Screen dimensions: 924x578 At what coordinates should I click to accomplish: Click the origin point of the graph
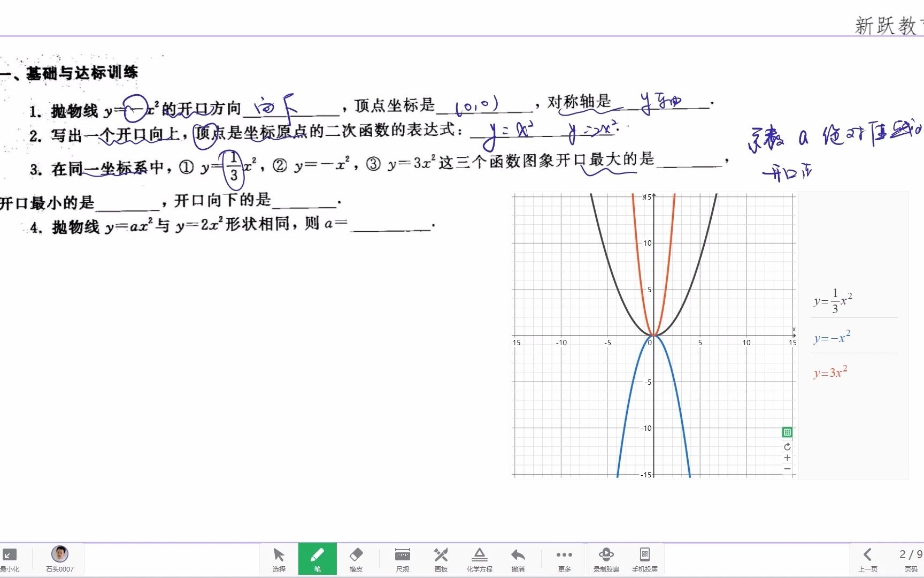pyautogui.click(x=653, y=336)
